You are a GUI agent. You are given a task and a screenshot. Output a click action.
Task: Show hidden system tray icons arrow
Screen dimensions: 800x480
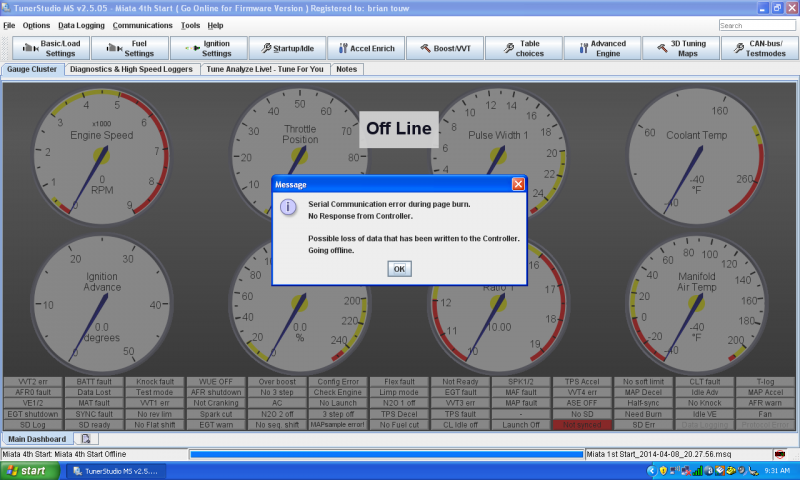(651, 471)
